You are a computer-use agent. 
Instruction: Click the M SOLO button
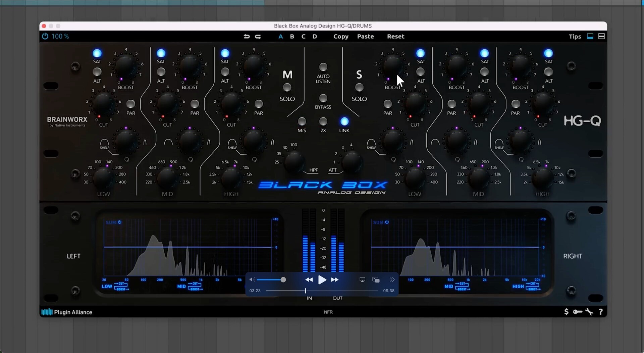click(x=287, y=88)
